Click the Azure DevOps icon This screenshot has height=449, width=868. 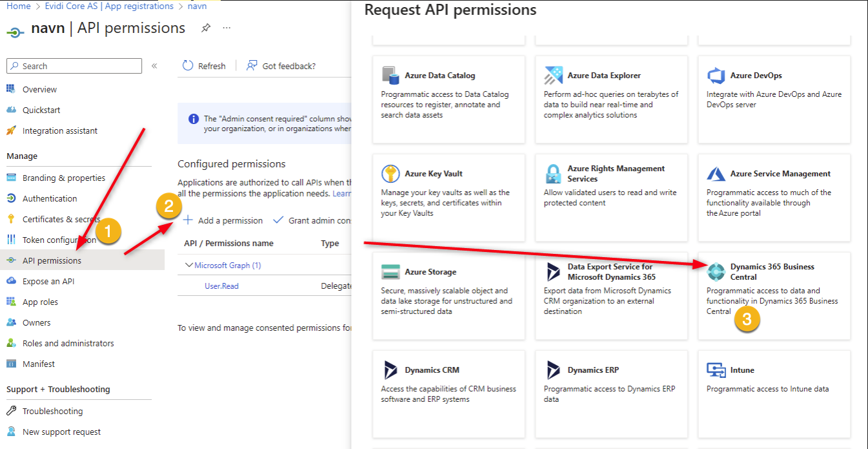coord(716,76)
